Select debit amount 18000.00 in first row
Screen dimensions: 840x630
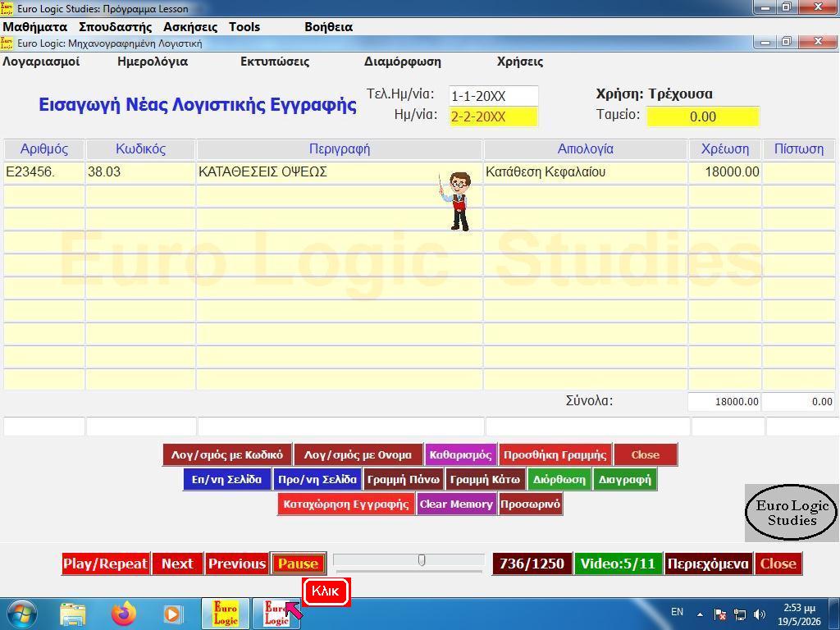(725, 172)
